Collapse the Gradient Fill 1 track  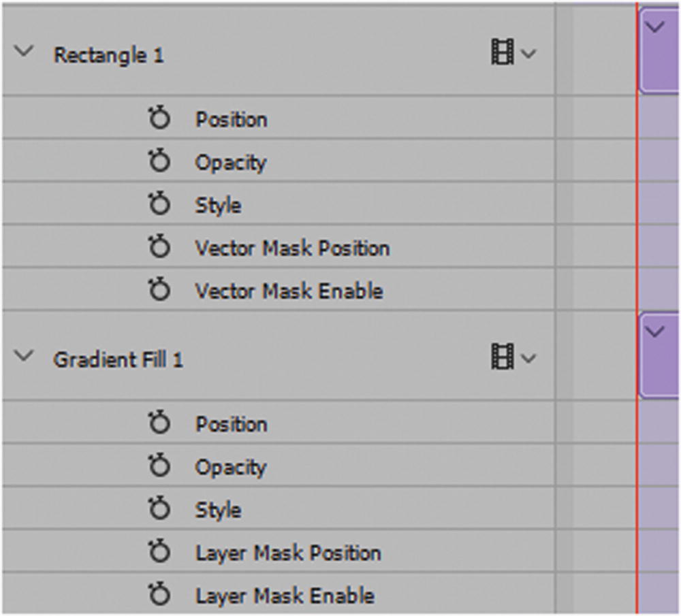(24, 357)
